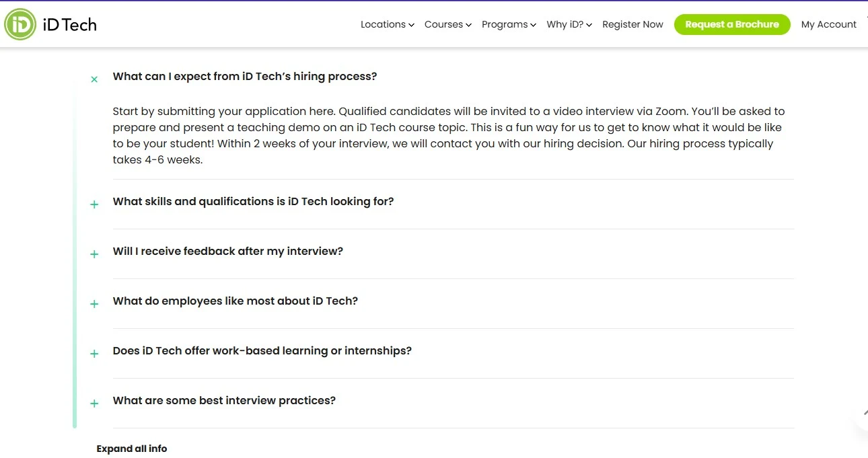868x458 pixels.
Task: Click plus icon beside best interview practices
Action: [x=94, y=404]
